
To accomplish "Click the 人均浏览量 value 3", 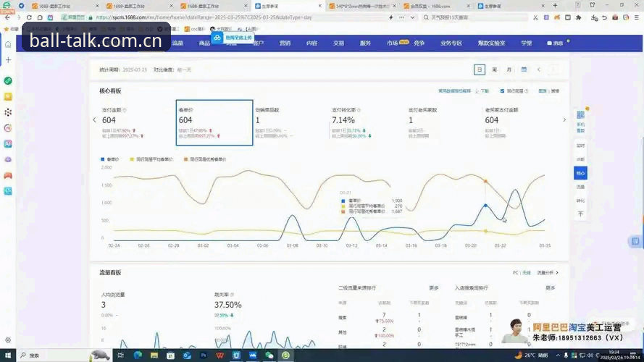I will coord(104,305).
